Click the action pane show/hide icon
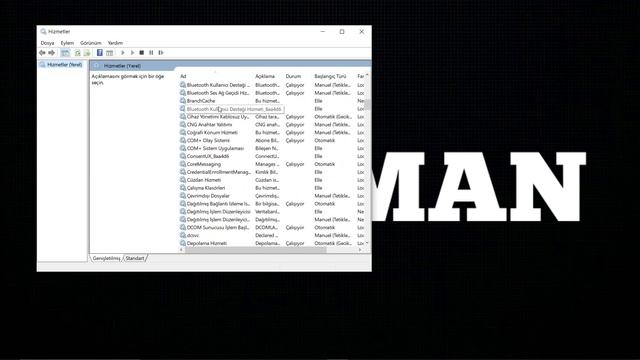The height and width of the screenshot is (360, 640). click(x=109, y=53)
